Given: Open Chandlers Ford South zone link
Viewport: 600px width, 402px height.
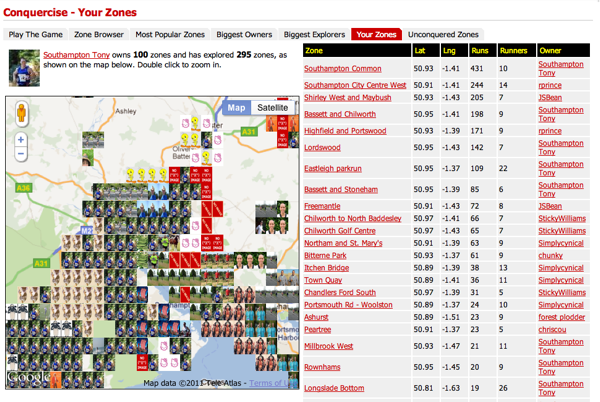Looking at the screenshot, I should 340,292.
